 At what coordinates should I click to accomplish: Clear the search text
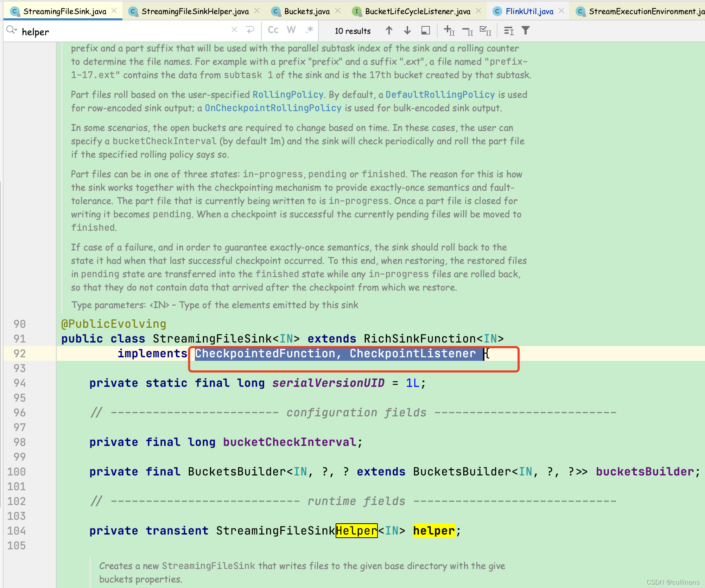pos(234,30)
